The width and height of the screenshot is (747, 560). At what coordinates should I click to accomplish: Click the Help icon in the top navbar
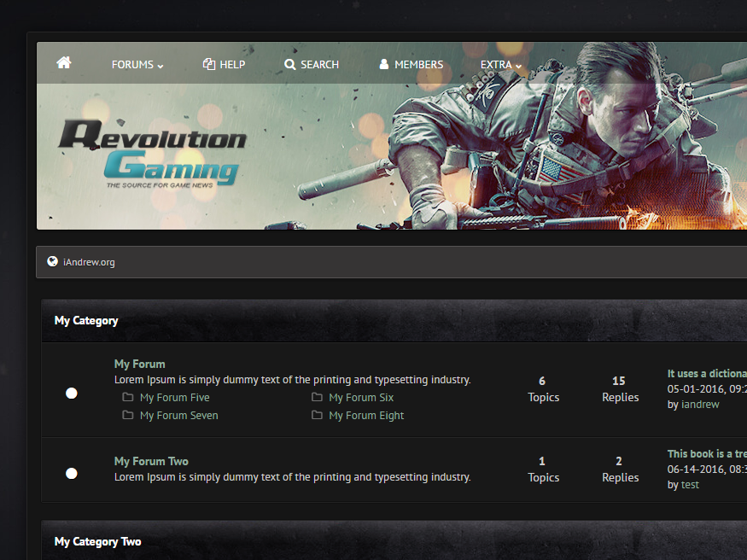click(207, 63)
